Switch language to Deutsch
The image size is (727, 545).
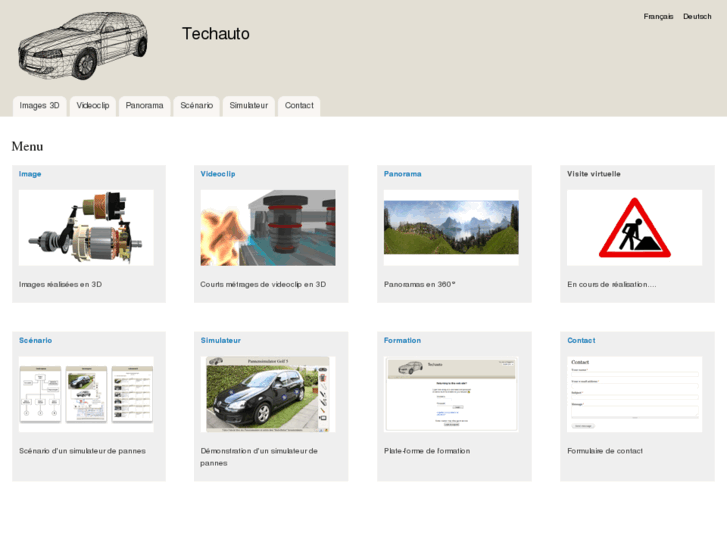[x=697, y=16]
